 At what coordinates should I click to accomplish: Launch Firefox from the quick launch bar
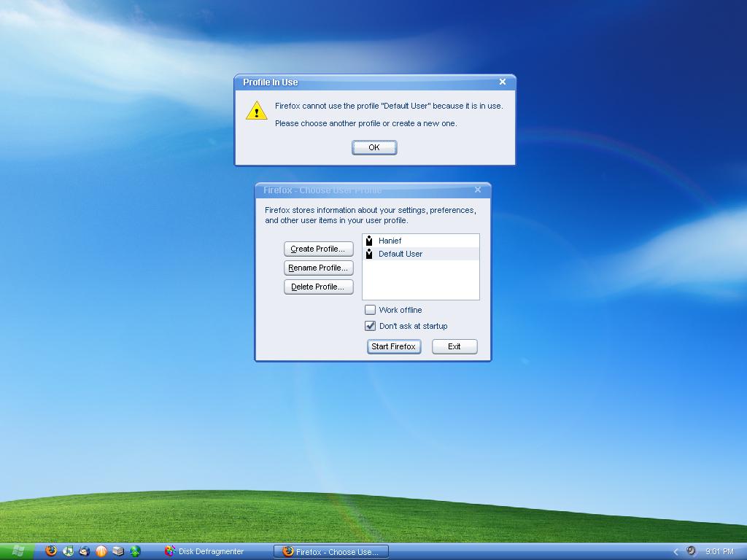(x=51, y=551)
